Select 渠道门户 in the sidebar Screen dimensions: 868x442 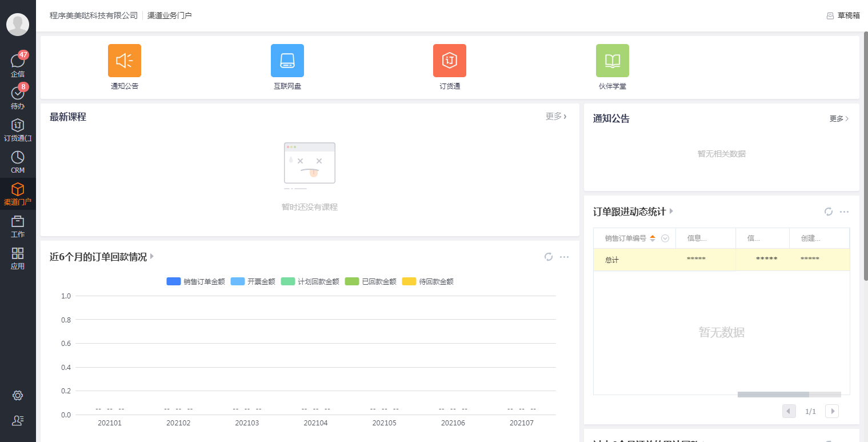pyautogui.click(x=18, y=194)
